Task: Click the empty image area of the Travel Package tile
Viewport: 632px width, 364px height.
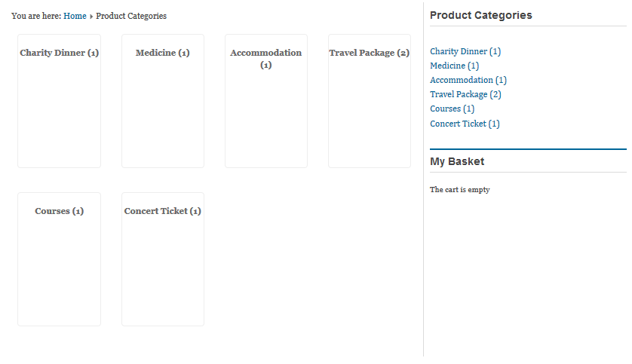Action: pos(369,113)
